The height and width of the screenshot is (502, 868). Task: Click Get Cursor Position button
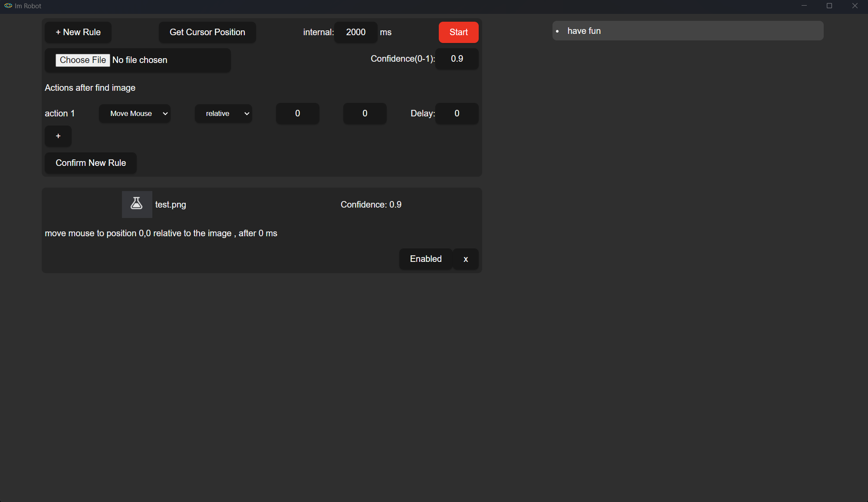(207, 32)
